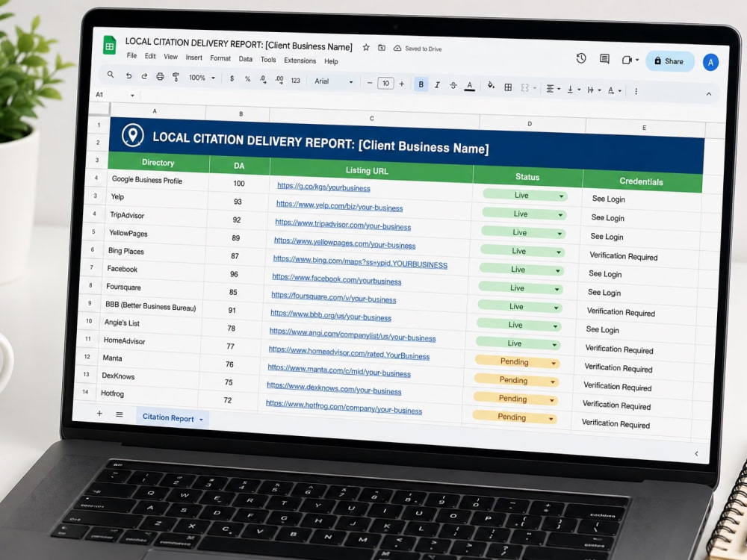The image size is (747, 560).
Task: Decrease font size minus button
Action: (370, 83)
